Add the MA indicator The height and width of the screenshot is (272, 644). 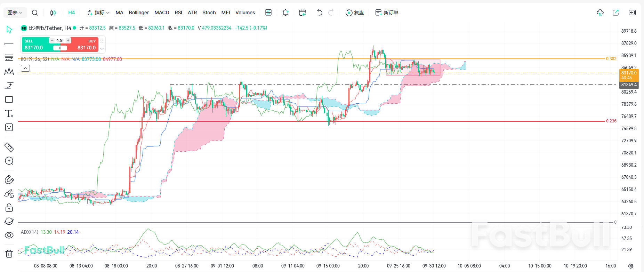point(119,13)
